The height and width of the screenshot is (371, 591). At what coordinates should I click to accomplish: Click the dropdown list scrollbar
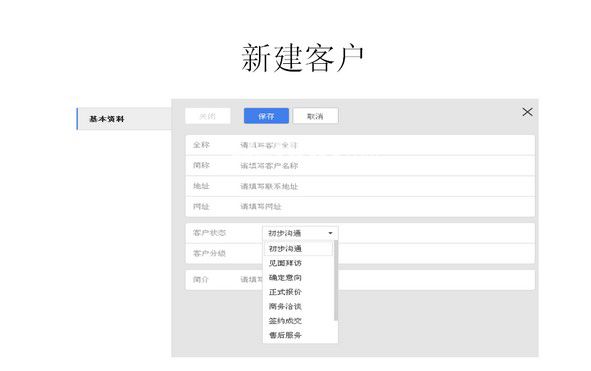336,281
